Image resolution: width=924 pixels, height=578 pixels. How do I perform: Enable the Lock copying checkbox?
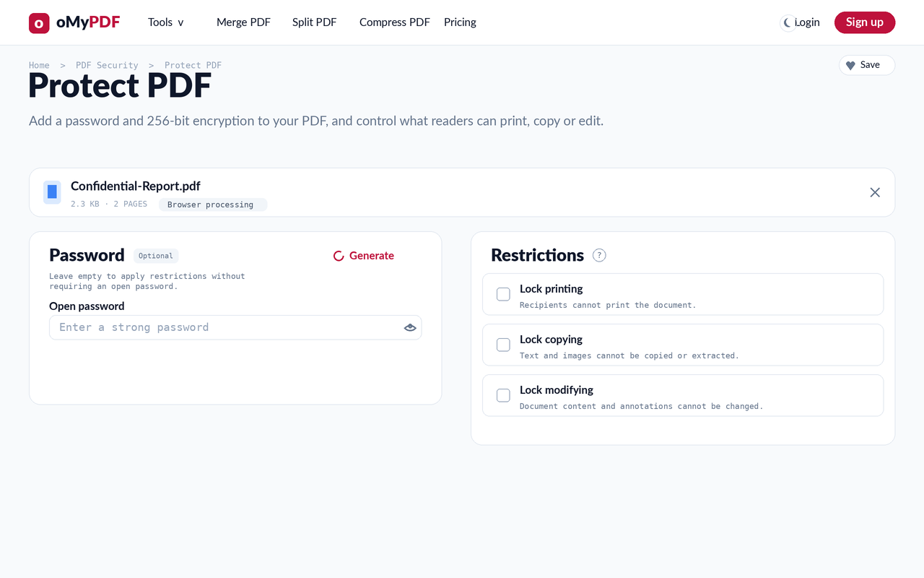[503, 345]
